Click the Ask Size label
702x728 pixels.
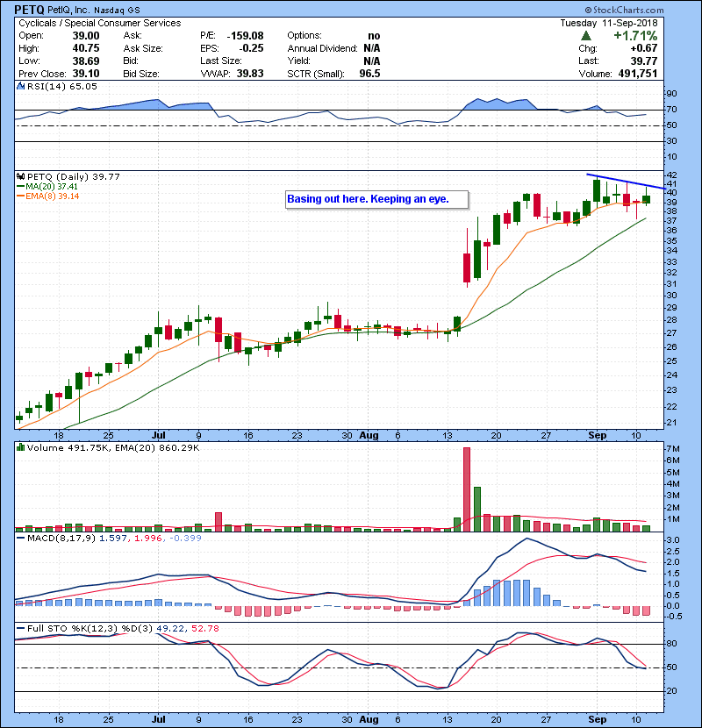(143, 48)
